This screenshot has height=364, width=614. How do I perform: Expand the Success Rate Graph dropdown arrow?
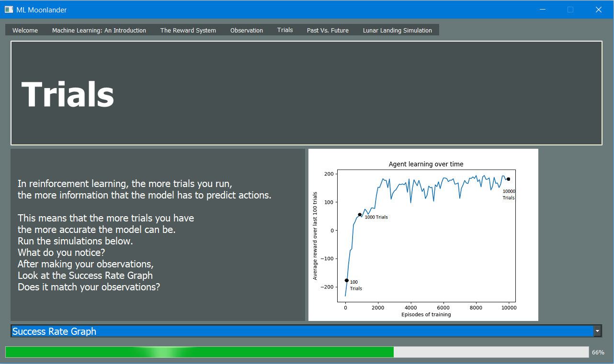click(x=597, y=331)
